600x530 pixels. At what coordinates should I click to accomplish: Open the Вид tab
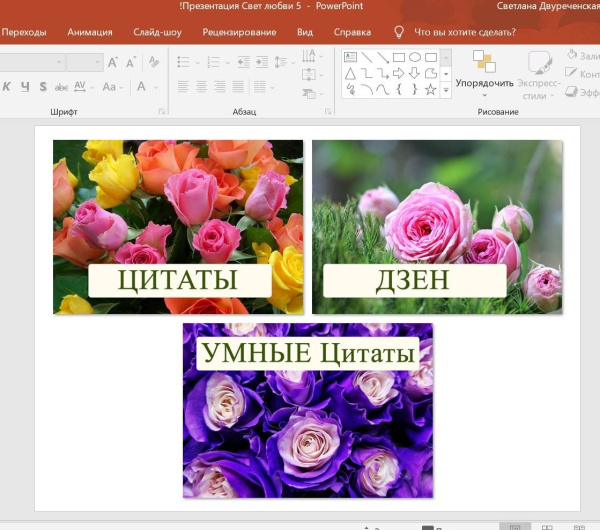305,32
